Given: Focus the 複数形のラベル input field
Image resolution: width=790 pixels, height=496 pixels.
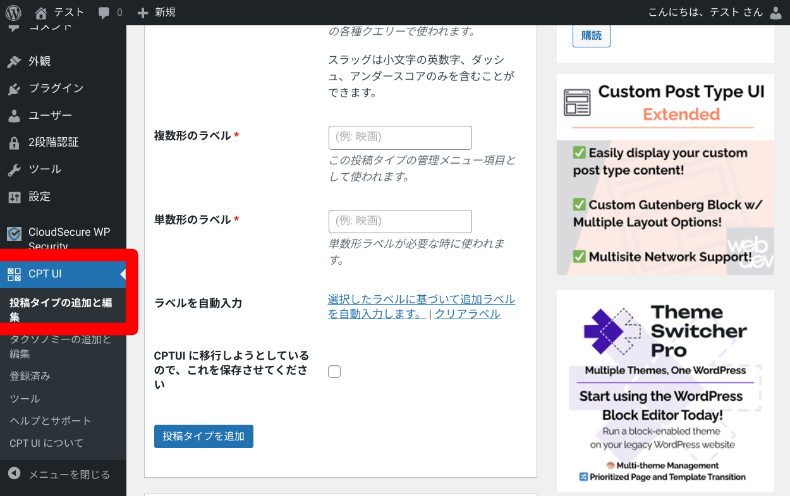Looking at the screenshot, I should coord(400,138).
